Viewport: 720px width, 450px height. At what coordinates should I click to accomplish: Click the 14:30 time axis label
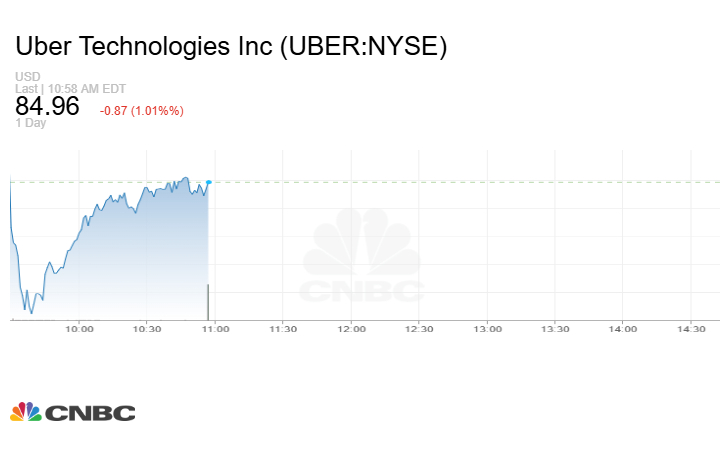click(690, 329)
